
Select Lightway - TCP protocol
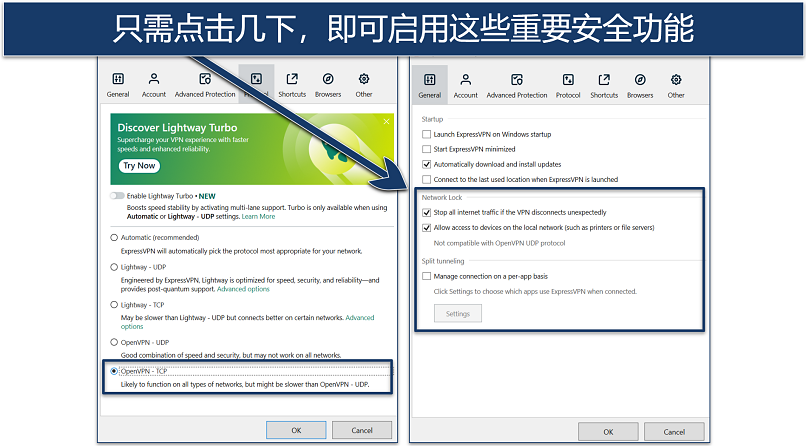coord(114,305)
